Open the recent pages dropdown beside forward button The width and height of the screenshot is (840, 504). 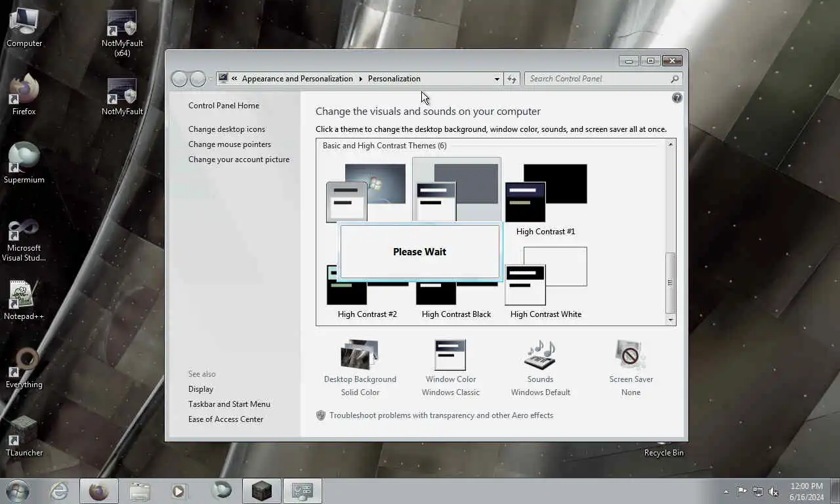point(211,79)
